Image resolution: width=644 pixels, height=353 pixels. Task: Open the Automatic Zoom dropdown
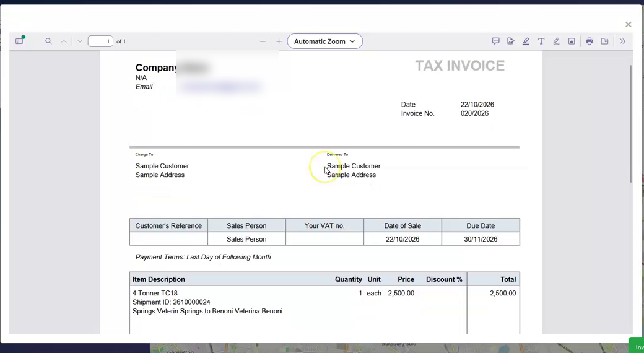325,41
